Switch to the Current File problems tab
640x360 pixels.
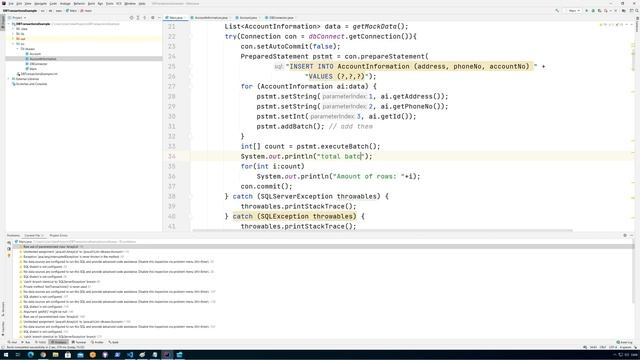pos(33,236)
